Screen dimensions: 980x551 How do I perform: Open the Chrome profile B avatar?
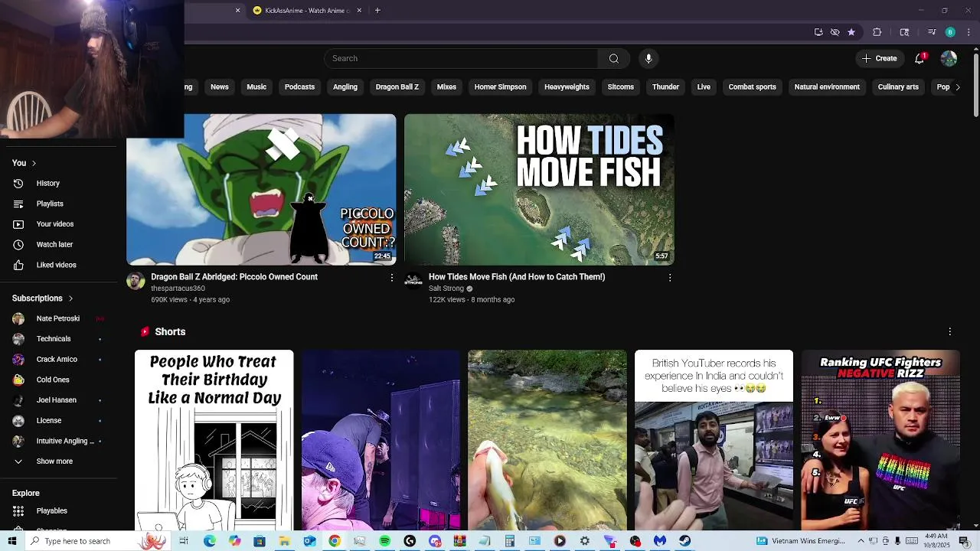coord(950,32)
